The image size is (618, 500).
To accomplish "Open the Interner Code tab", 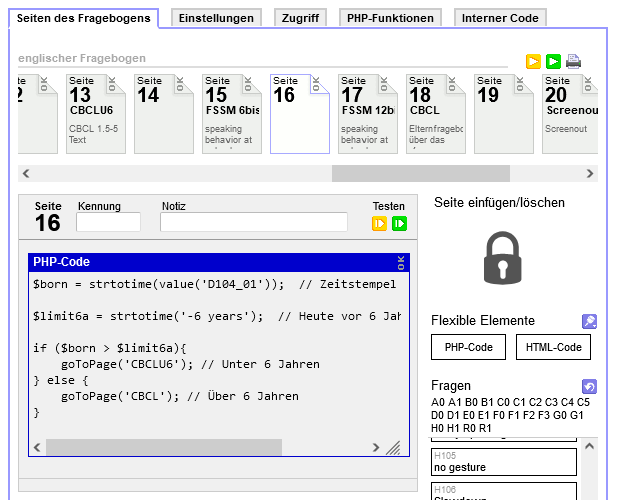I will [500, 18].
